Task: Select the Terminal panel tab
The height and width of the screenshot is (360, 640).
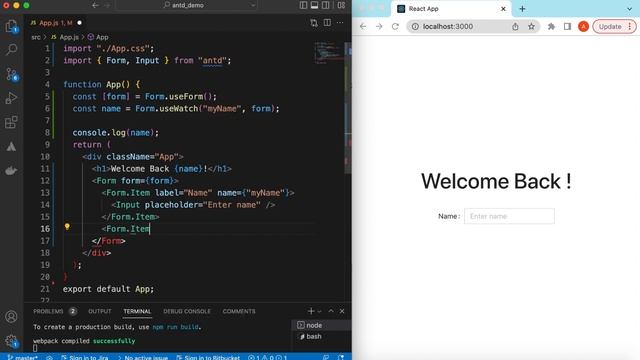Action: point(137,311)
